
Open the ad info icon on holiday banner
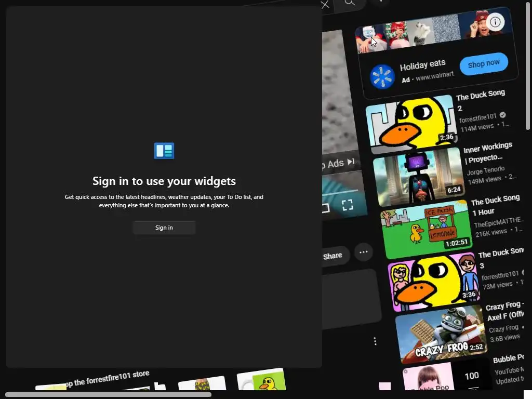click(495, 22)
